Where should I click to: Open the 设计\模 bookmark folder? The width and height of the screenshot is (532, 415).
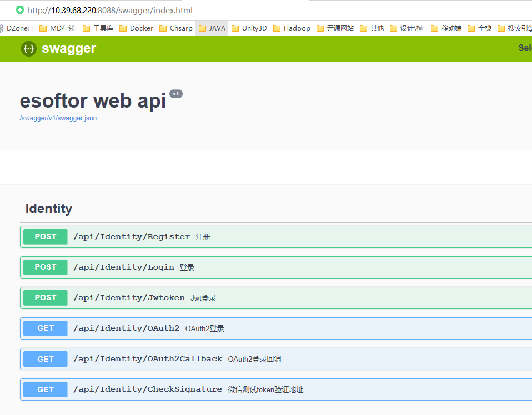pyautogui.click(x=407, y=28)
